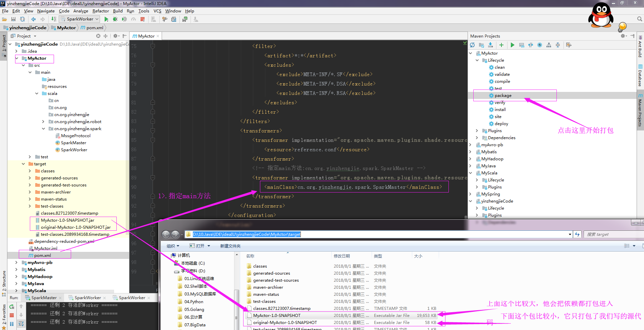This screenshot has width=644, height=330.
Task: Pause output in the Run panel
Action: 12,324
